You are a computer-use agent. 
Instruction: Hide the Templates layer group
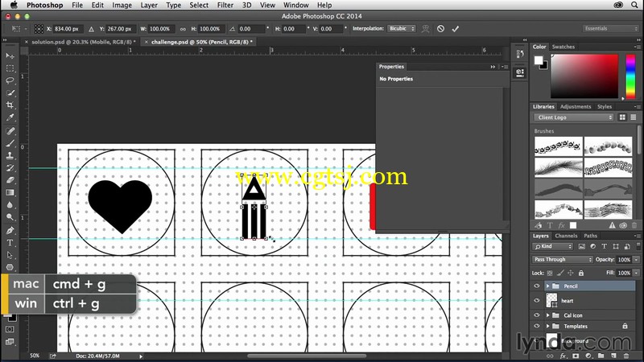pyautogui.click(x=536, y=326)
